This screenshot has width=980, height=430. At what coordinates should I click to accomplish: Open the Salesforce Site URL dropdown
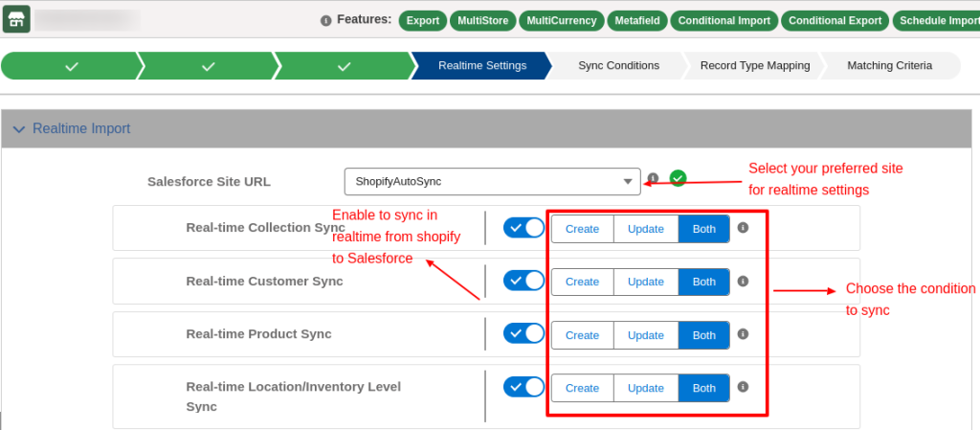coord(493,181)
